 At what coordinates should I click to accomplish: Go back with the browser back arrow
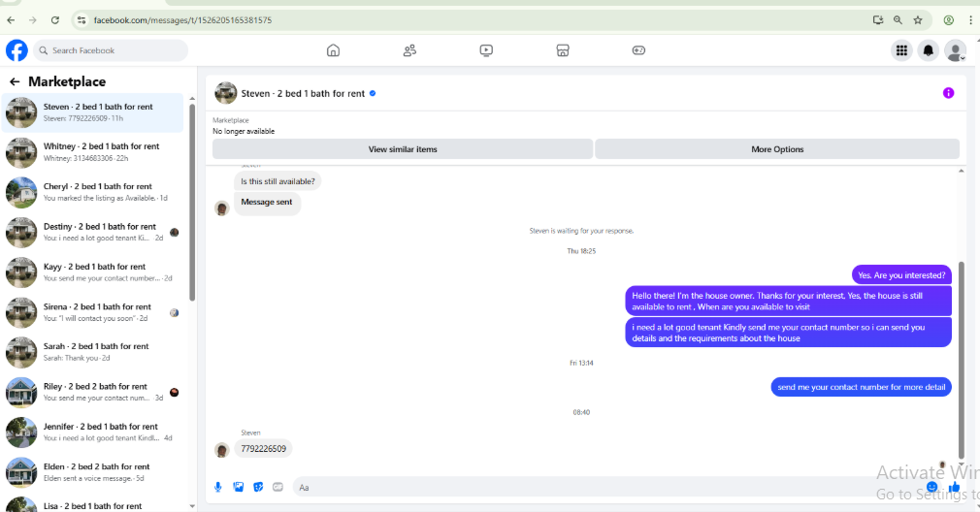pos(11,20)
